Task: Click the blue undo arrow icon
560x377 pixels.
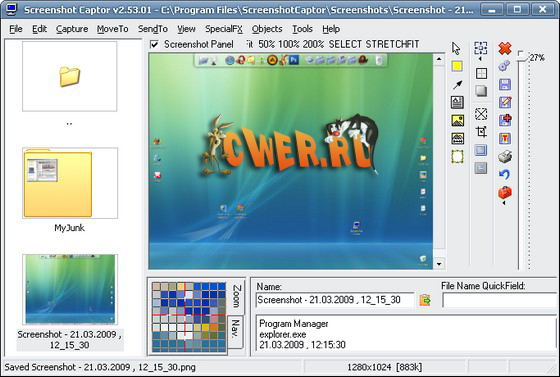Action: point(505,174)
